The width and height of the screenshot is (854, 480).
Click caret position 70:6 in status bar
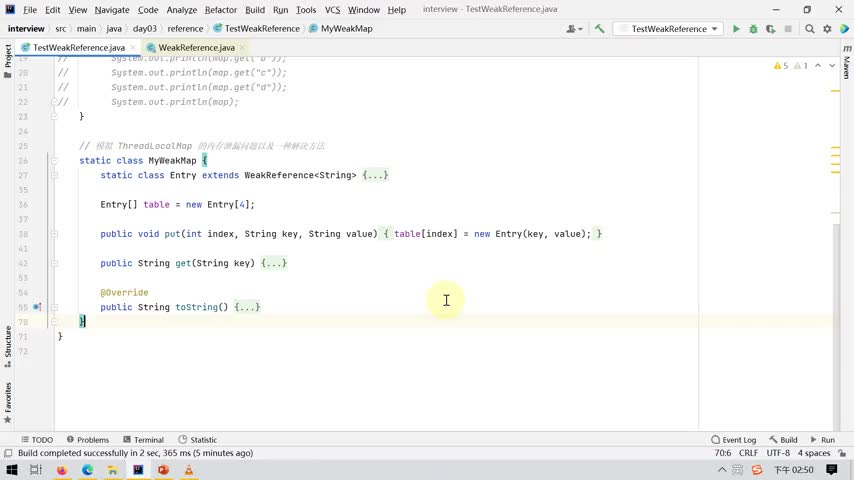point(723,453)
